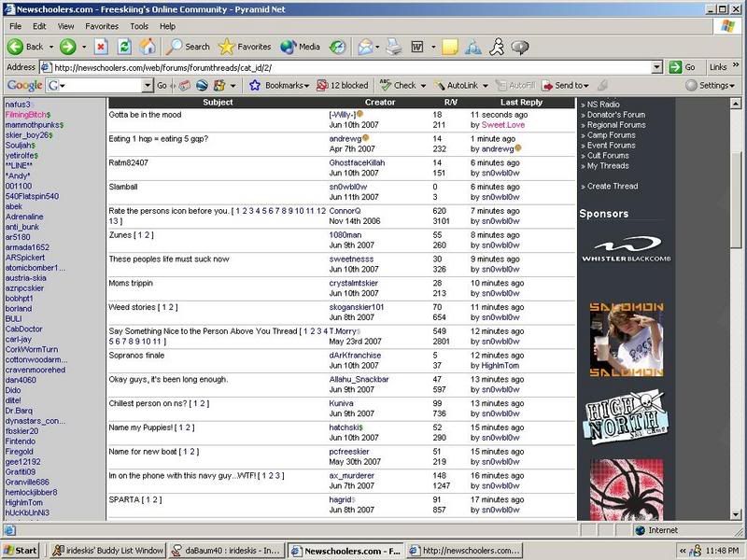Open the Google toolbar Bookmarks dropdown
The image size is (747, 560).
tap(278, 85)
